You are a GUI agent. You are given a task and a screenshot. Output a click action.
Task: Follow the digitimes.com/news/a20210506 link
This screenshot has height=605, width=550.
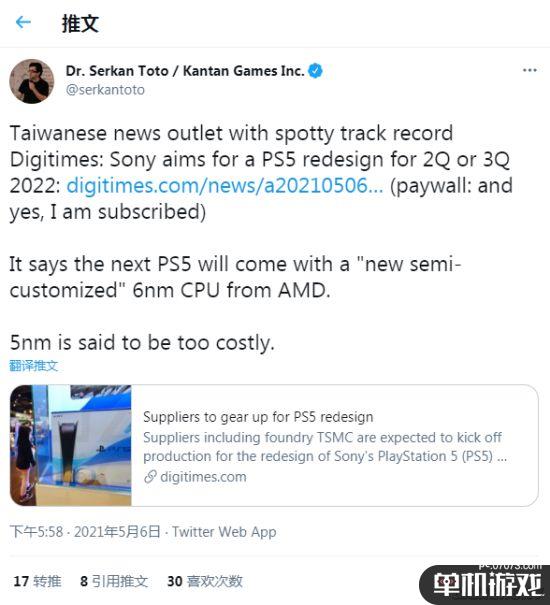pos(225,186)
